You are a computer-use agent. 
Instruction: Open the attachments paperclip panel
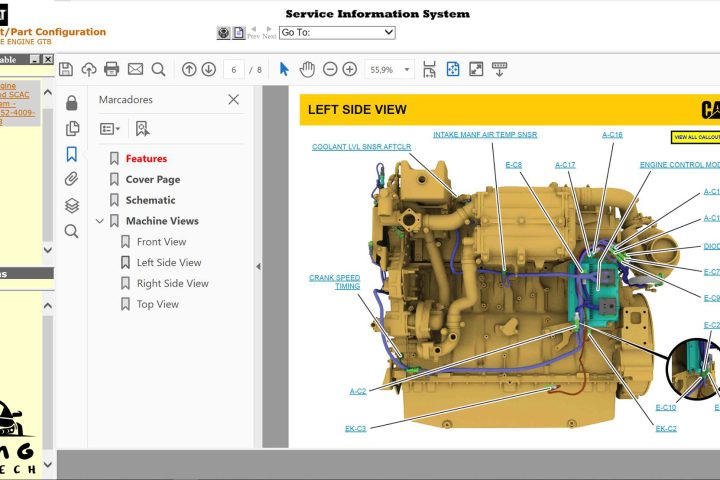tap(72, 179)
